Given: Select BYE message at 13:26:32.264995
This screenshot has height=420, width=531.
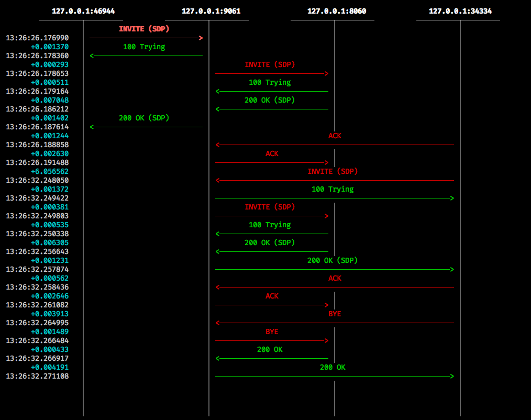Looking at the screenshot, I should [x=335, y=314].
